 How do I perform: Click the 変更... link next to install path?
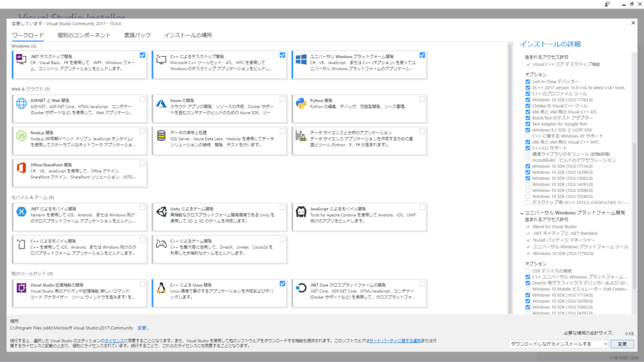(x=143, y=328)
